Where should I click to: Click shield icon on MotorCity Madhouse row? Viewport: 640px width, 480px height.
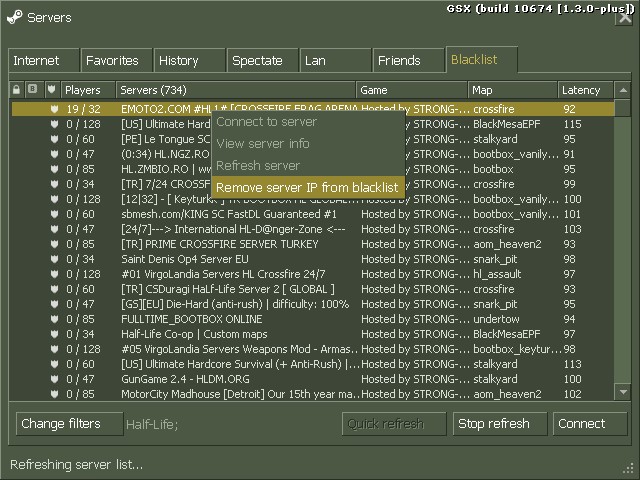(54, 394)
